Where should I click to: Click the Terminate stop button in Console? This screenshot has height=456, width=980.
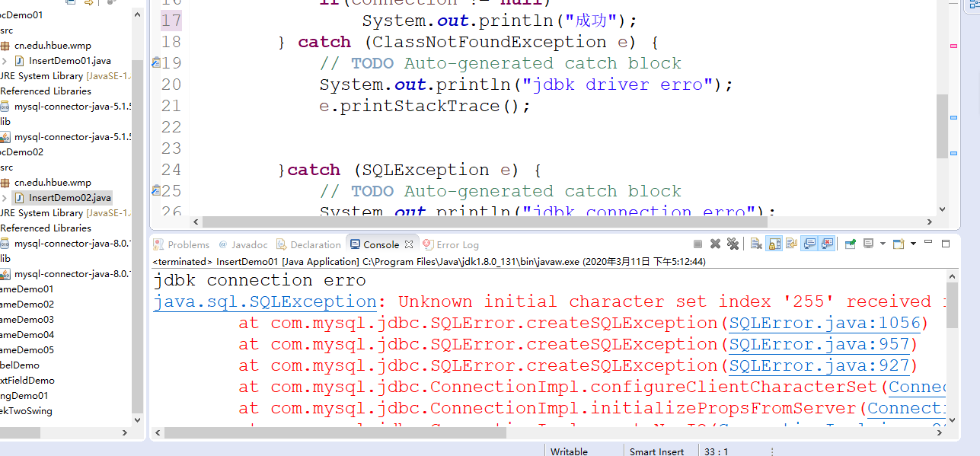click(x=697, y=244)
